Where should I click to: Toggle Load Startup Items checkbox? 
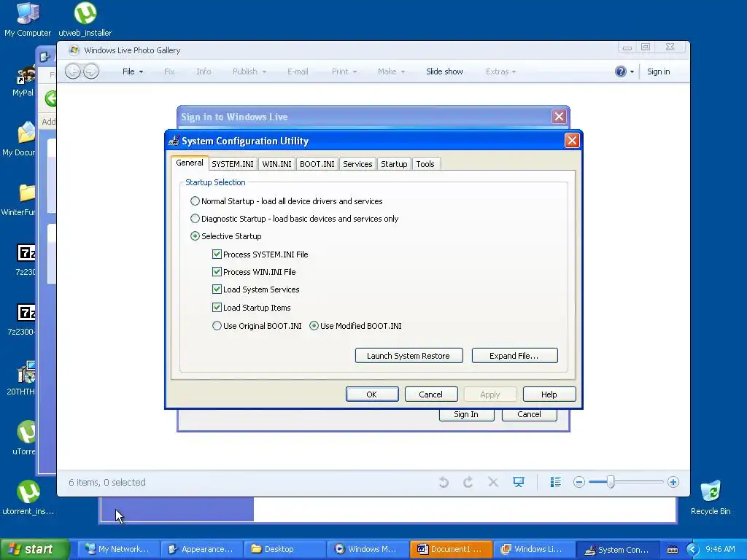coord(217,308)
